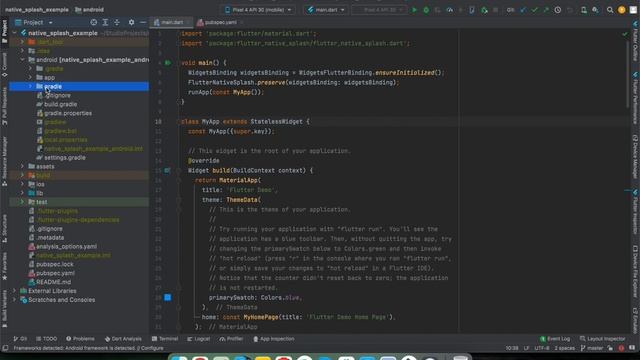Start debugging with the green bug icon
640x360 pixels.
pyautogui.click(x=426, y=10)
